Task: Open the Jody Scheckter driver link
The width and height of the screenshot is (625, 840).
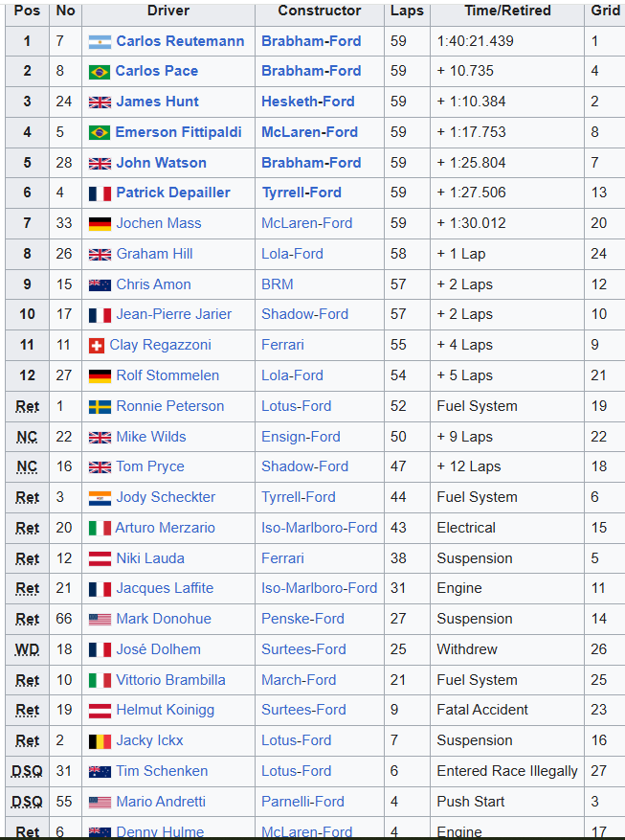Action: coord(166,497)
